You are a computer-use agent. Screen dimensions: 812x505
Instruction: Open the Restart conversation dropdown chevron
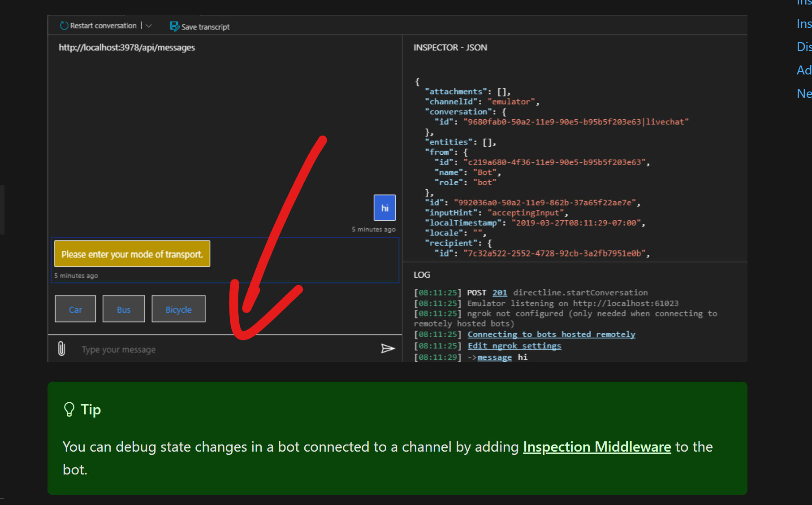point(149,26)
